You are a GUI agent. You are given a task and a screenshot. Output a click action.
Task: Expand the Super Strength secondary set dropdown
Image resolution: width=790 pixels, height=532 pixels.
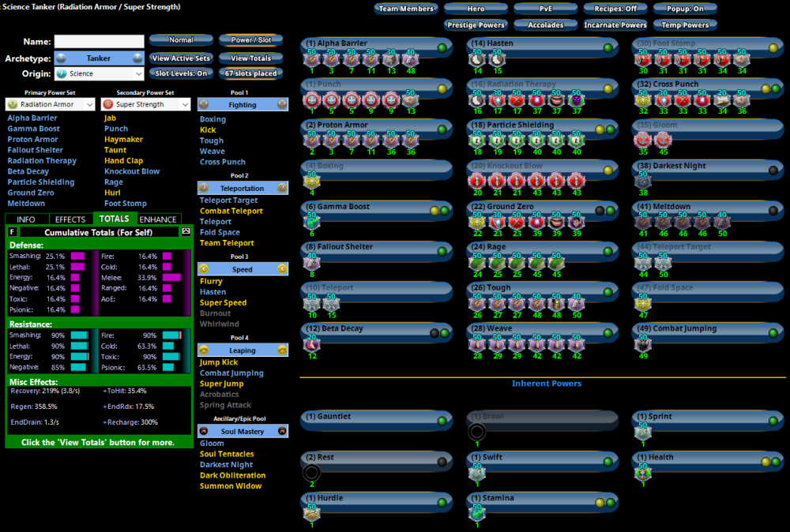tap(146, 104)
